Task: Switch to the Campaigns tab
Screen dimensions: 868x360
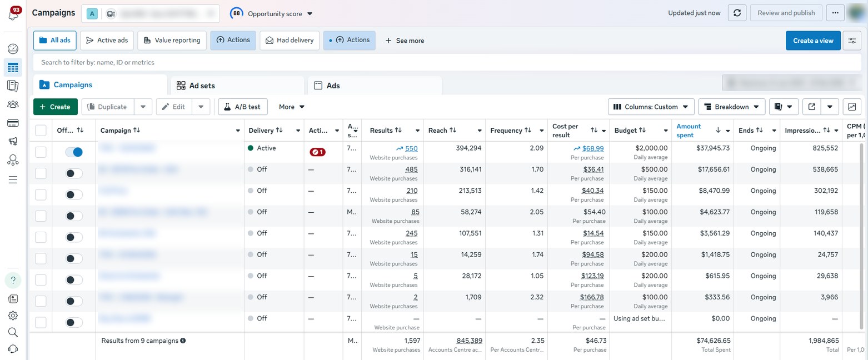Action: 100,85
